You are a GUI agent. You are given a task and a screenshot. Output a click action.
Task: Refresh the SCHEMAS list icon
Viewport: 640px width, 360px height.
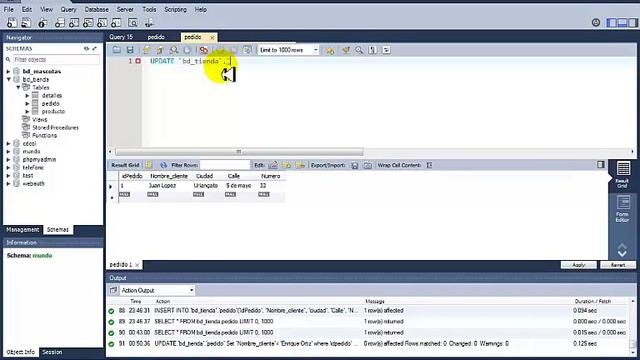point(86,49)
